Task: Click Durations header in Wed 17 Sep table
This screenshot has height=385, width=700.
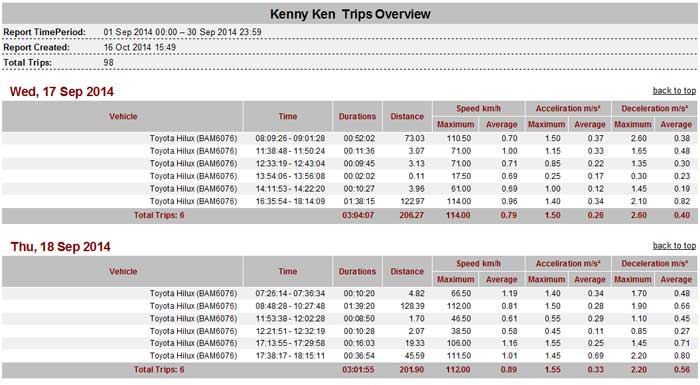Action: pyautogui.click(x=357, y=116)
